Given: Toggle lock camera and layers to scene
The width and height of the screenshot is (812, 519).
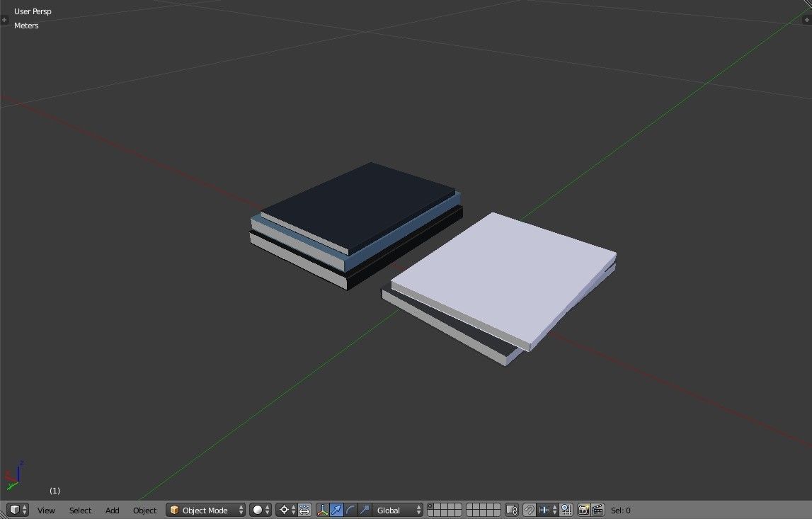Looking at the screenshot, I should coord(512,511).
